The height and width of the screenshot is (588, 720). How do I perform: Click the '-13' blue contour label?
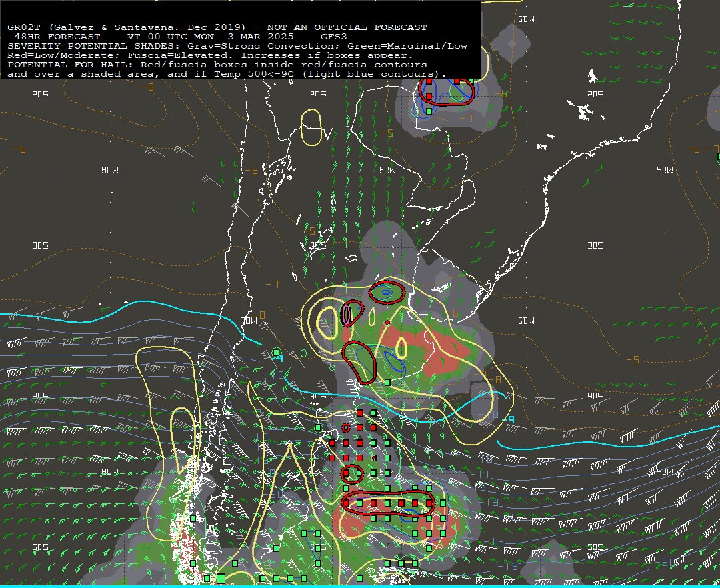coord(490,503)
